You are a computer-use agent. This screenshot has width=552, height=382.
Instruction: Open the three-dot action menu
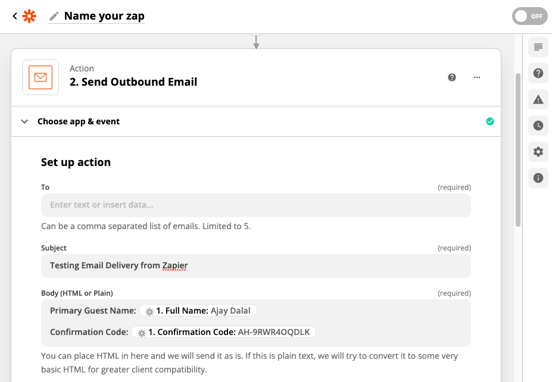pos(477,77)
